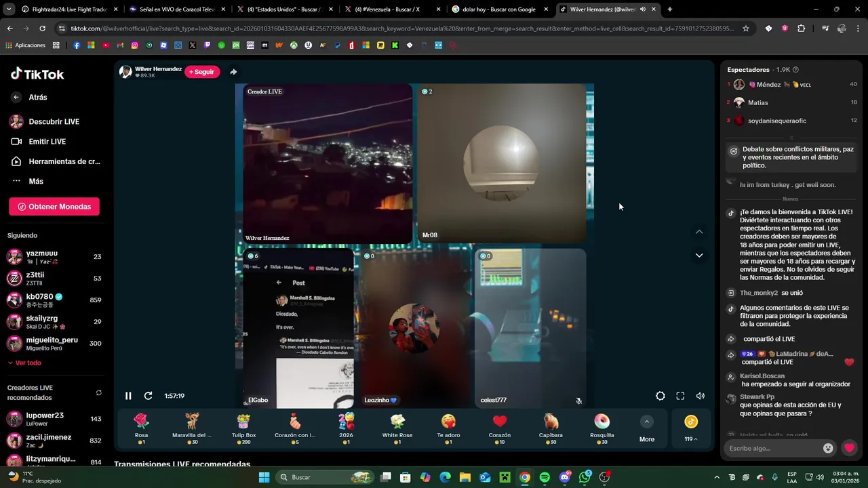The image size is (868, 488).
Task: Go back using the Atrás arrow
Action: point(16,97)
